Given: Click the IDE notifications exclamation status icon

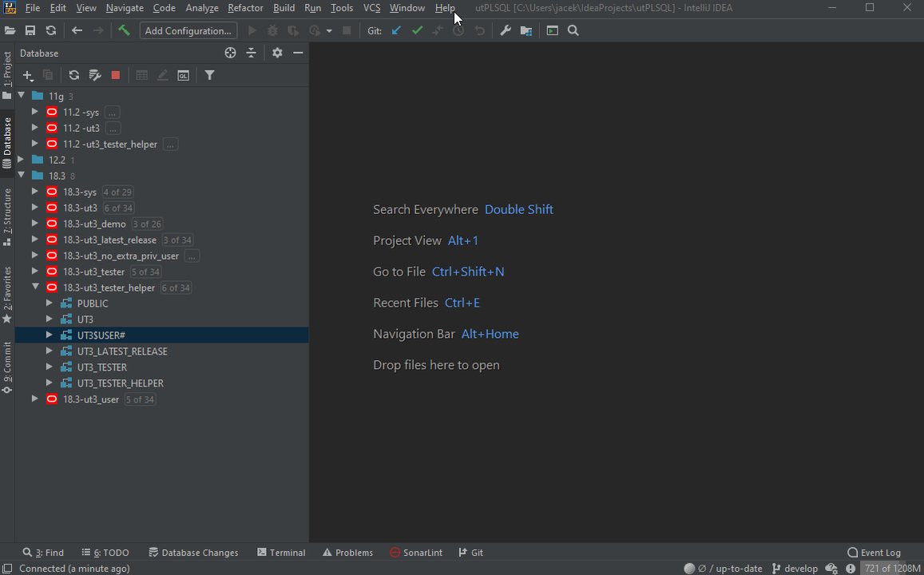Looking at the screenshot, I should [851, 569].
